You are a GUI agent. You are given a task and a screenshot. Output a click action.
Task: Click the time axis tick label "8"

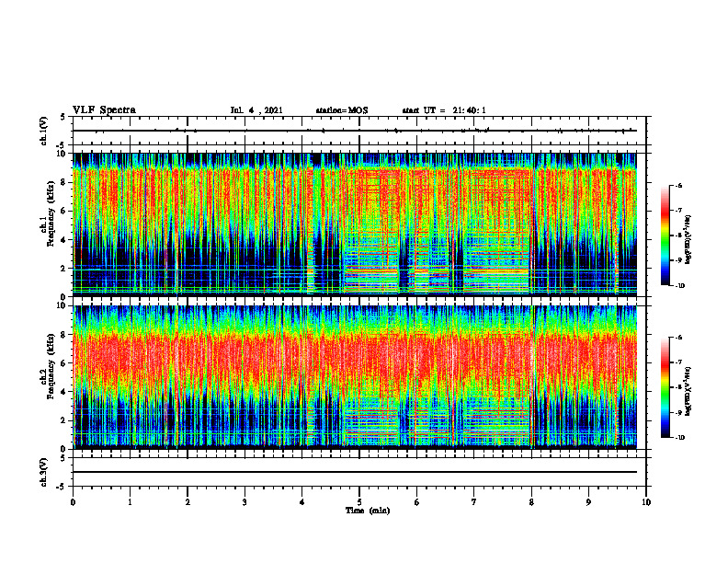531,502
